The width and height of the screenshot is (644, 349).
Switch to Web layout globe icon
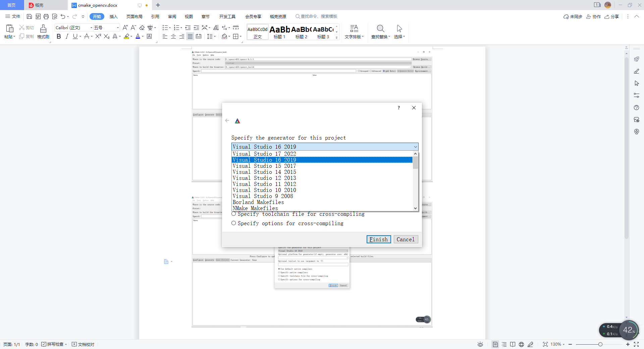coord(521,344)
